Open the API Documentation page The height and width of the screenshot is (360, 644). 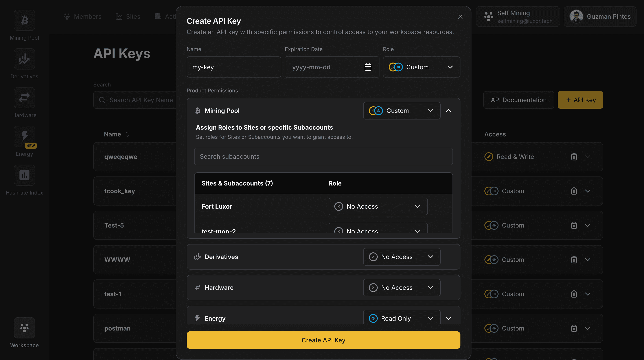click(x=519, y=100)
